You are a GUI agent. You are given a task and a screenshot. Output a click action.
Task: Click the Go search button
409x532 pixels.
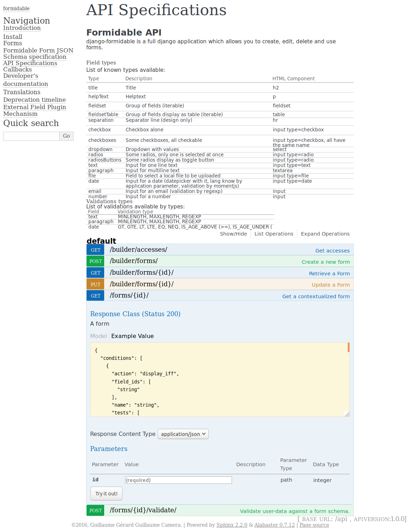(67, 136)
